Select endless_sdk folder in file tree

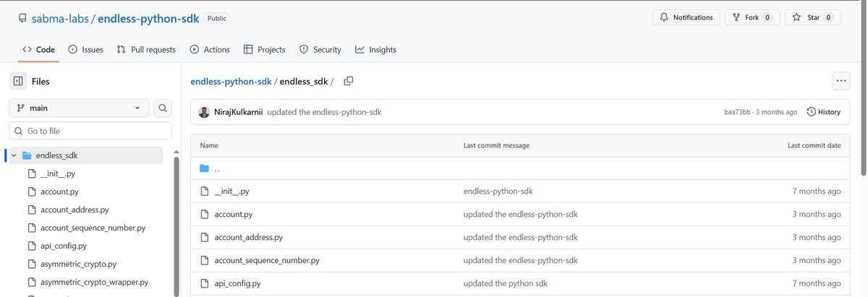(86, 155)
